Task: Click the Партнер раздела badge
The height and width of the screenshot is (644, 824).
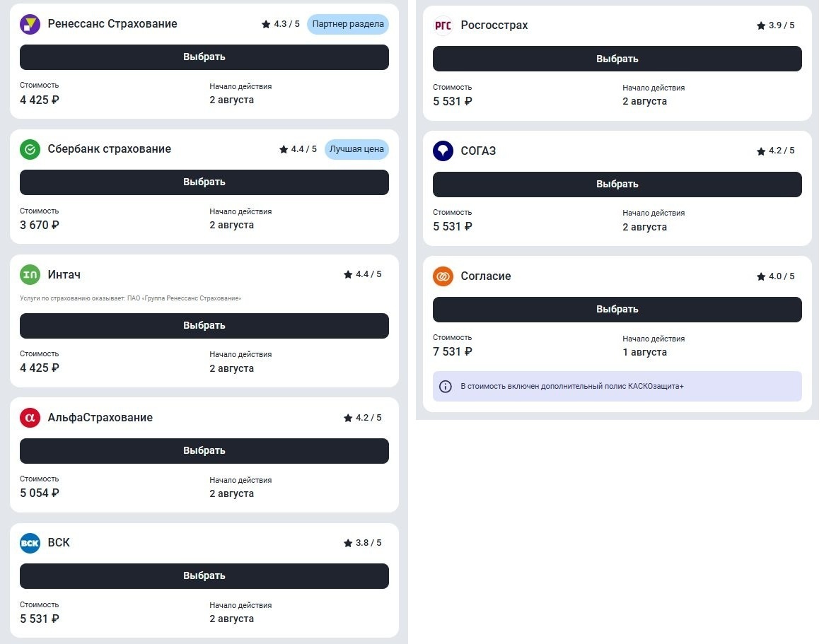Action: (348, 24)
